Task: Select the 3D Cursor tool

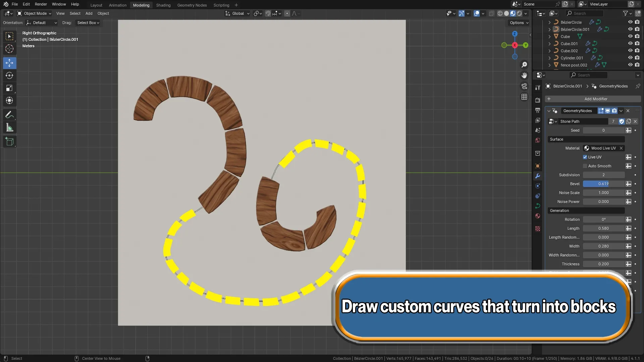Action: (9, 49)
